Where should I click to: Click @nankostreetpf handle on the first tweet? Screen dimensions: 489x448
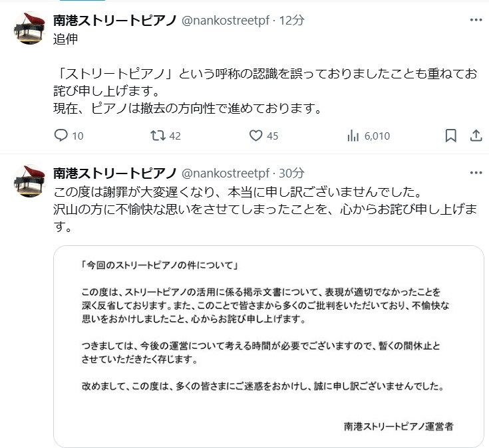pyautogui.click(x=226, y=21)
